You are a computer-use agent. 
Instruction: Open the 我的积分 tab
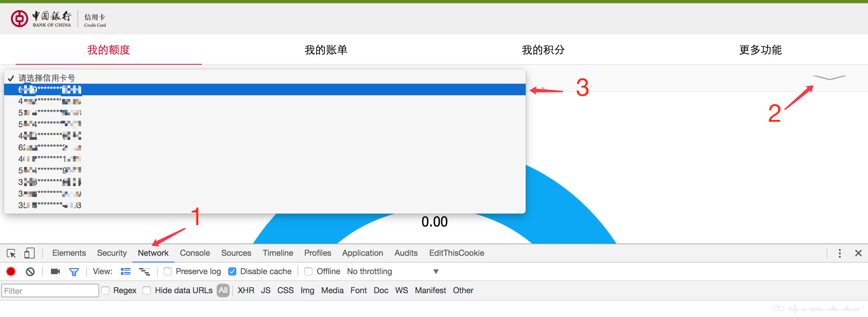pyautogui.click(x=543, y=50)
